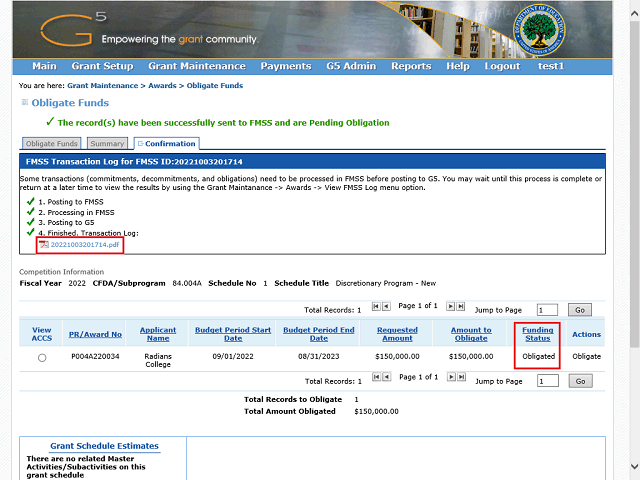
Task: Go to next page in lower pager
Action: (x=451, y=377)
